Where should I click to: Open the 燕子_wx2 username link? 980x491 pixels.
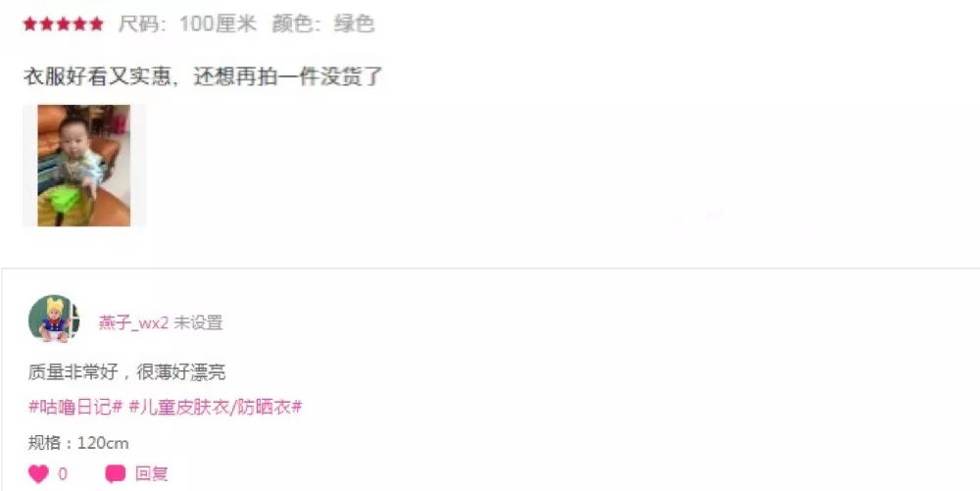pos(133,323)
